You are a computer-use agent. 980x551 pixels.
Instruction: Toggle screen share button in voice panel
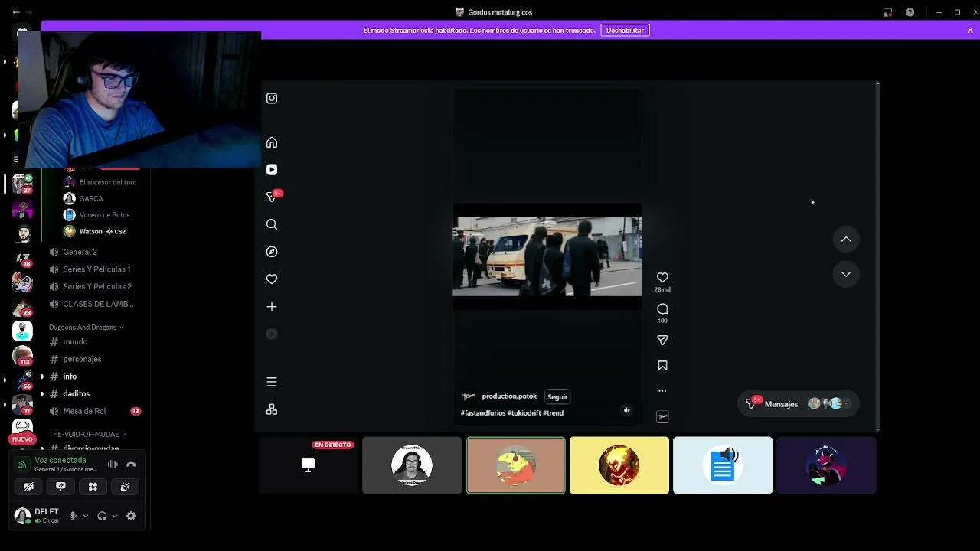click(x=60, y=487)
